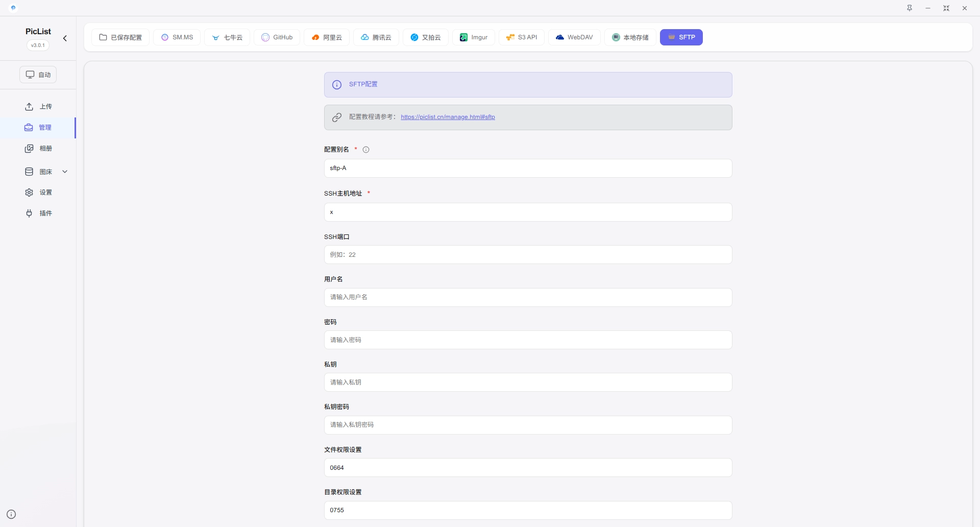Expand the 图床 submenu chevron
980x527 pixels.
[x=65, y=172]
